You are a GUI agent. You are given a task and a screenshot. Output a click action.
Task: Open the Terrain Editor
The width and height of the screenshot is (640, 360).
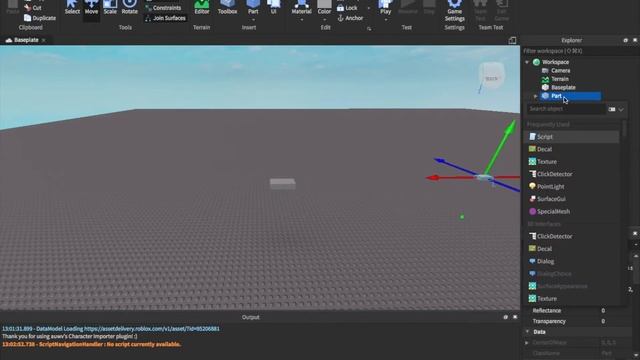202,7
